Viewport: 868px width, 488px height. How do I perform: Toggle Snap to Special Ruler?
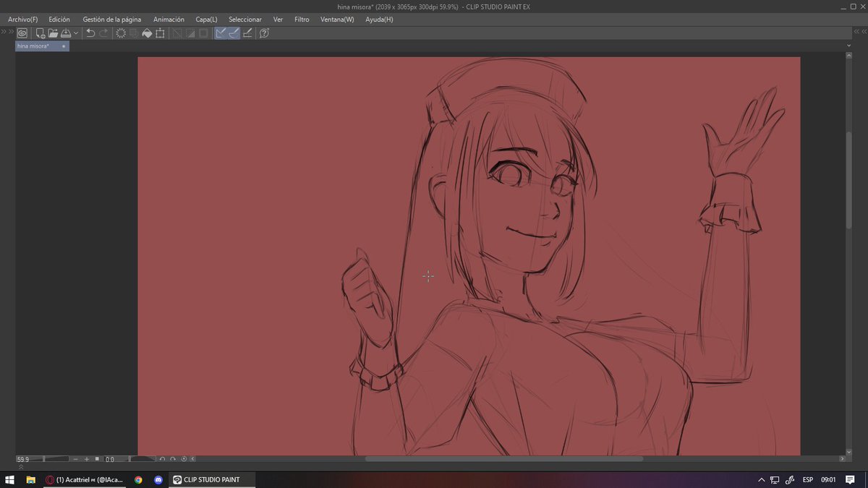pos(234,33)
